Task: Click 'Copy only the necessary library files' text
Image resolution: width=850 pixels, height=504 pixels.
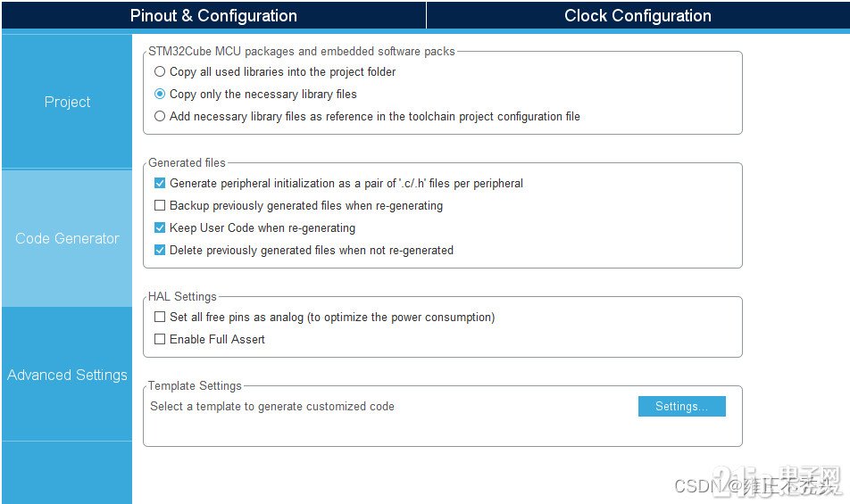Action: pyautogui.click(x=262, y=95)
